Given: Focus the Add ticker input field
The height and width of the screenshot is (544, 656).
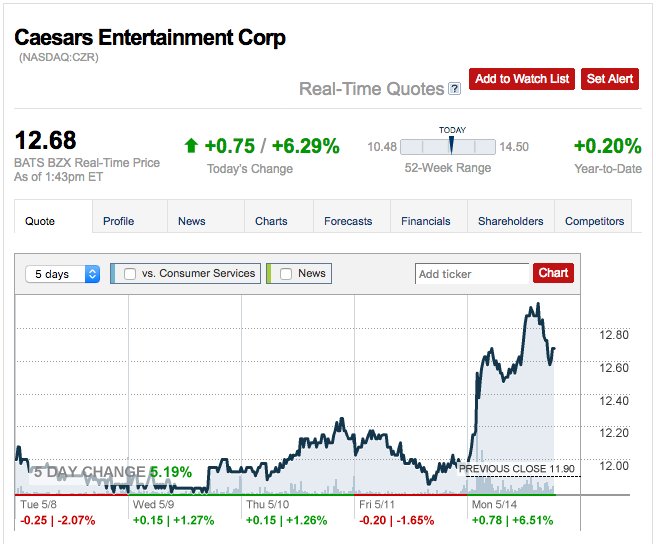Looking at the screenshot, I should pos(474,274).
